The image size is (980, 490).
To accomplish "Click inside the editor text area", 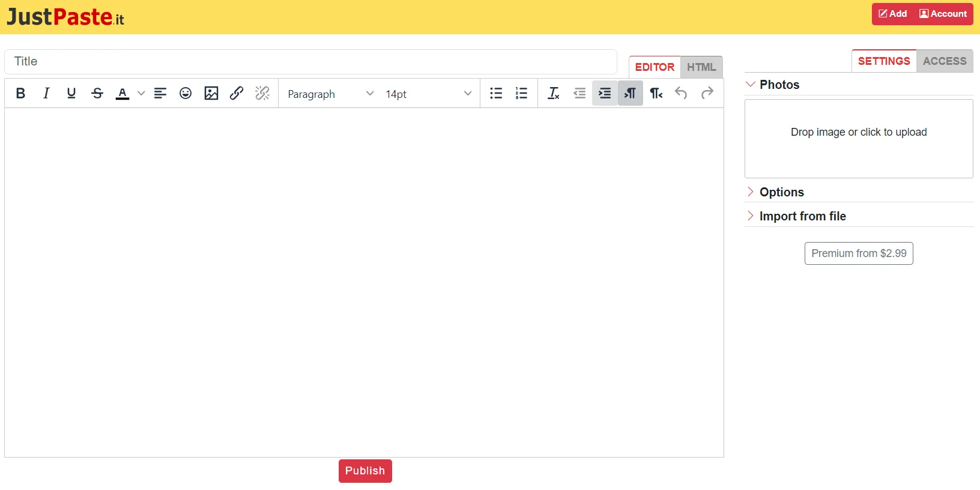I will [x=364, y=282].
